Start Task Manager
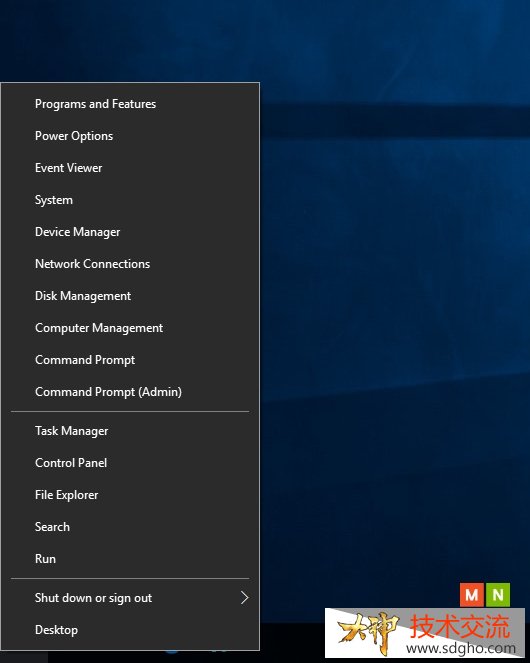This screenshot has width=530, height=663. point(130,431)
